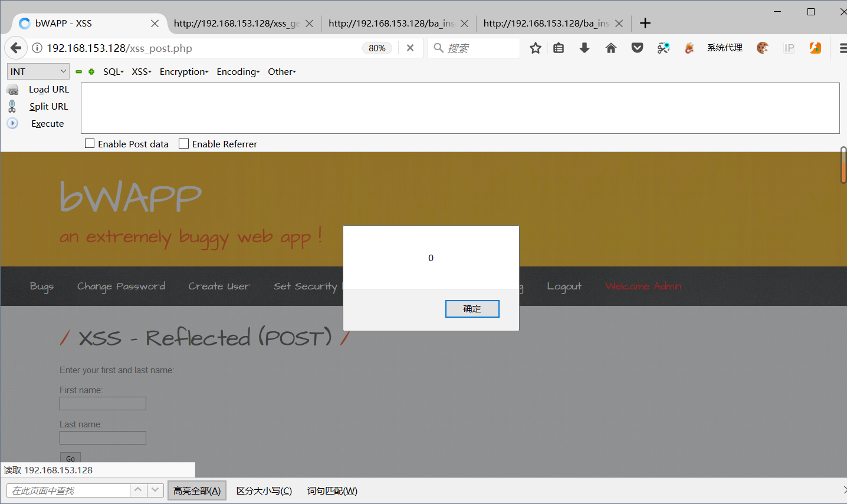Click the Execute play icon
847x504 pixels.
(x=12, y=123)
